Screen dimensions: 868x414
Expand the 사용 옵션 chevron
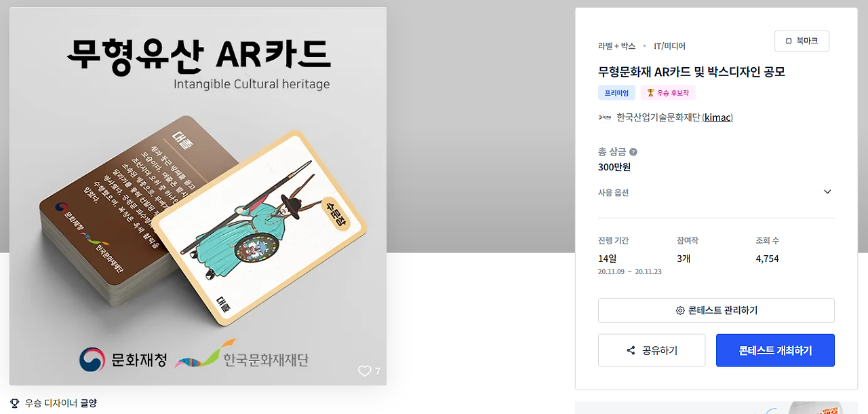(x=827, y=192)
